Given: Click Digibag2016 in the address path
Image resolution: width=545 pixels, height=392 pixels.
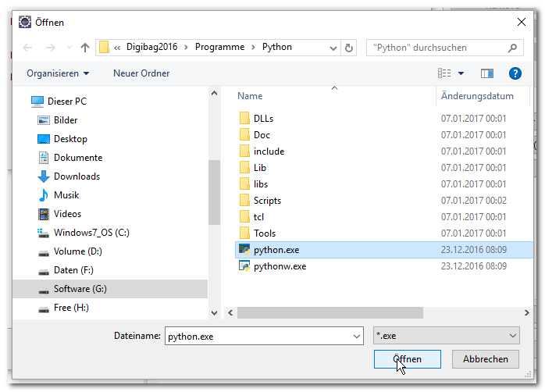Looking at the screenshot, I should pos(151,47).
